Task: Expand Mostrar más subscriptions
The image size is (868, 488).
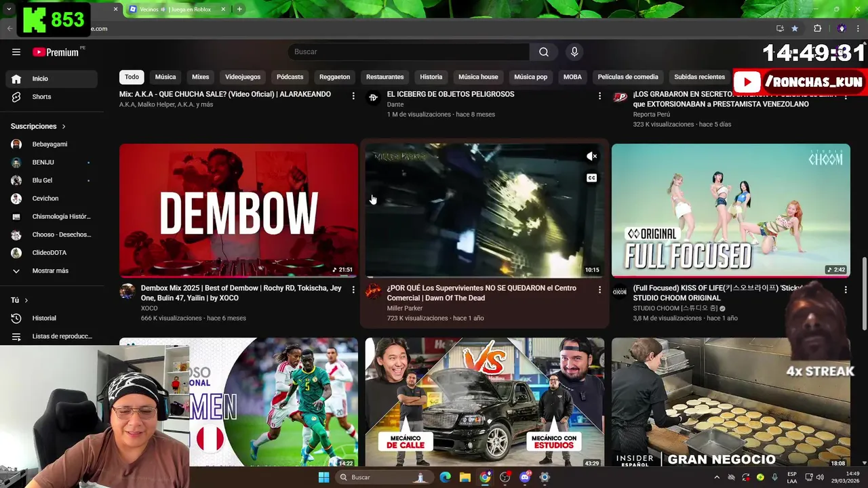Action: pos(52,271)
